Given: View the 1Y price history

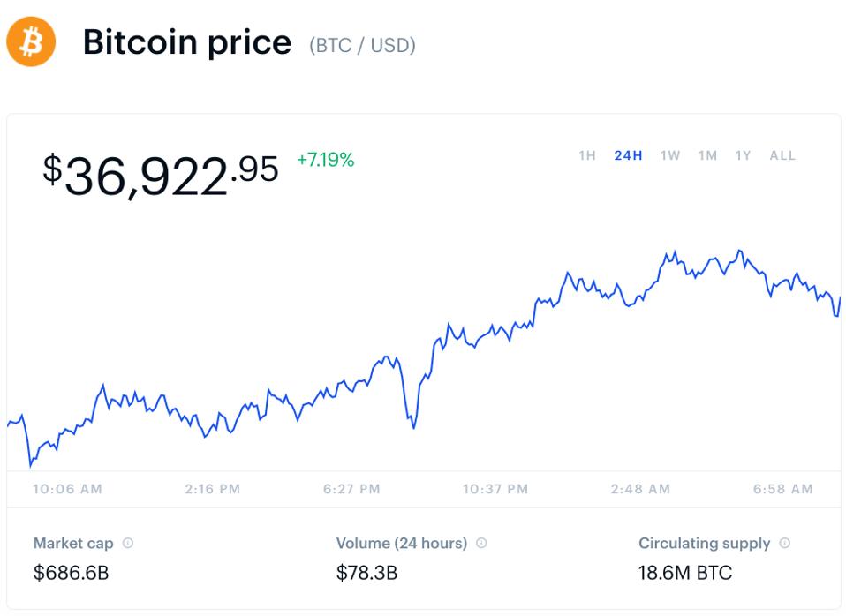Looking at the screenshot, I should click(743, 155).
